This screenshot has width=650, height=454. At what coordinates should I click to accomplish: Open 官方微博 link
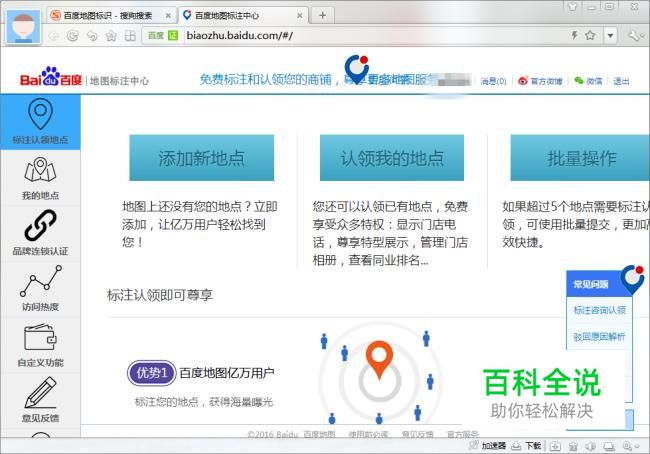(541, 81)
